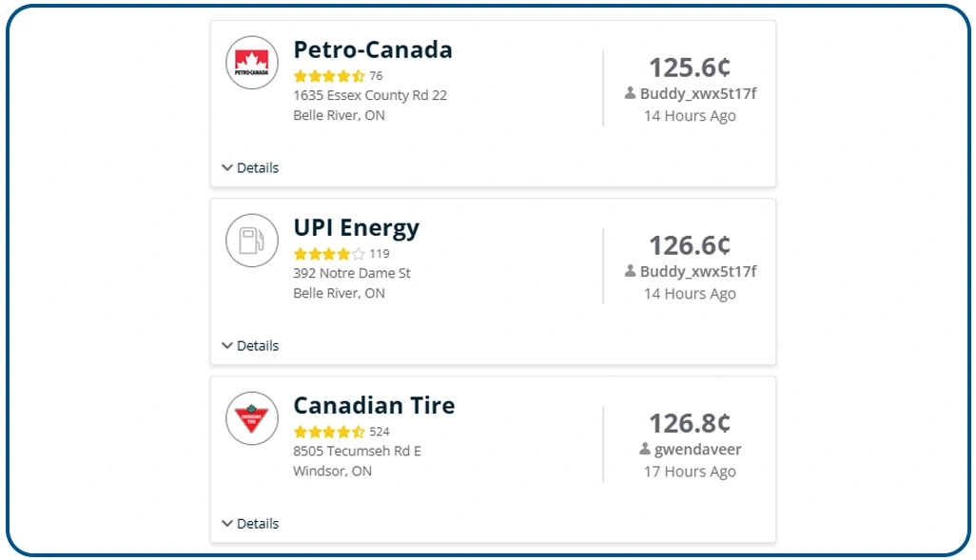Expand Details for the Petro-Canada station
Image resolution: width=976 pixels, height=560 pixels.
coord(251,167)
